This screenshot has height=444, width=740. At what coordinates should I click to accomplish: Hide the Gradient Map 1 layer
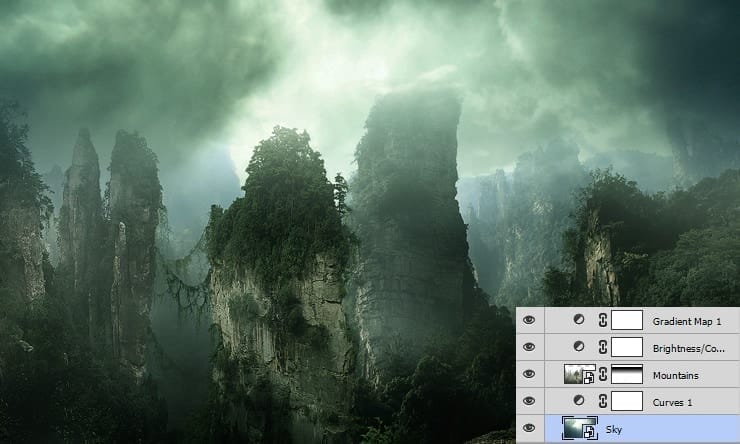pos(529,320)
